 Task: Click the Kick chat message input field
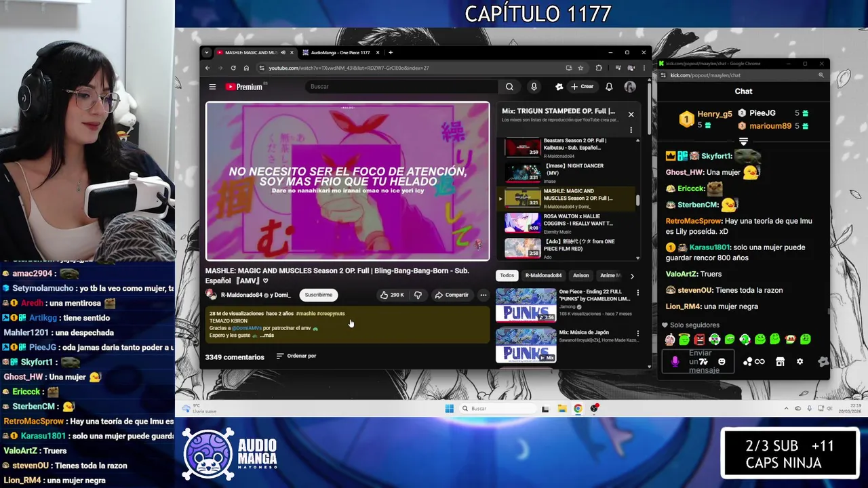[697, 361]
